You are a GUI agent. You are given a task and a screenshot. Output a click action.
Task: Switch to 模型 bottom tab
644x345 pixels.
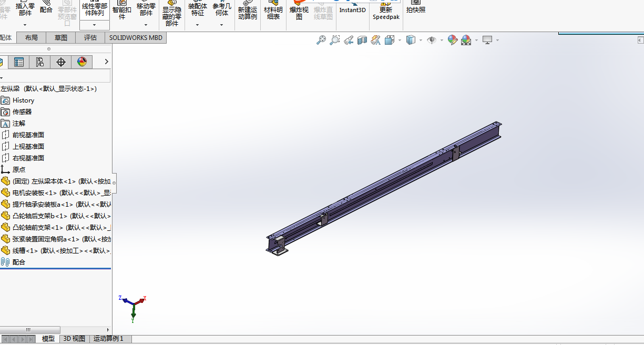(48, 339)
